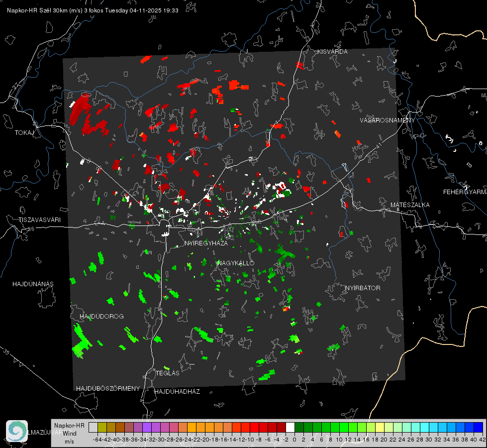Select the HAJDÚDOROG town label

pos(101,316)
